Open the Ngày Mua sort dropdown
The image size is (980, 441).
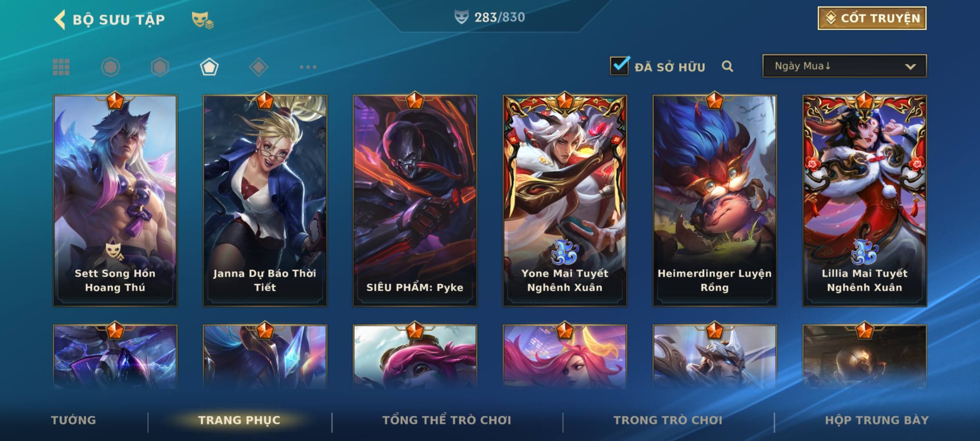(x=844, y=66)
